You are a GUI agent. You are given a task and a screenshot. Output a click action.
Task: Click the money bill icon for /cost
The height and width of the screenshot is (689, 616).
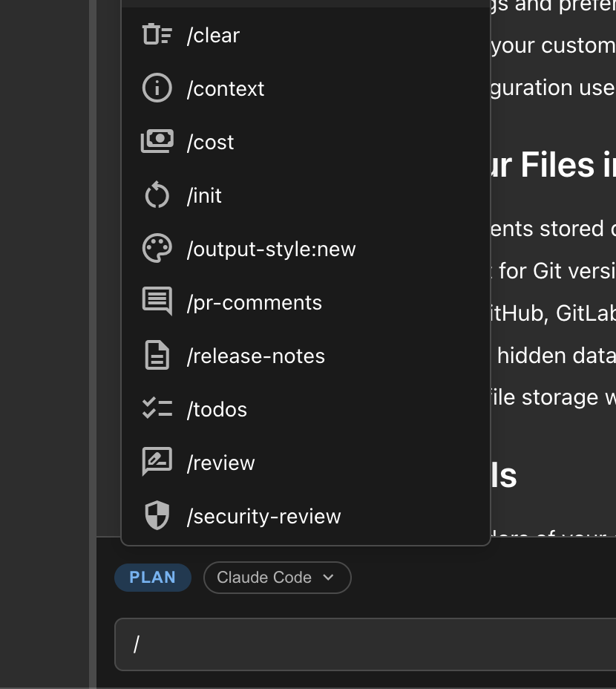tap(157, 142)
